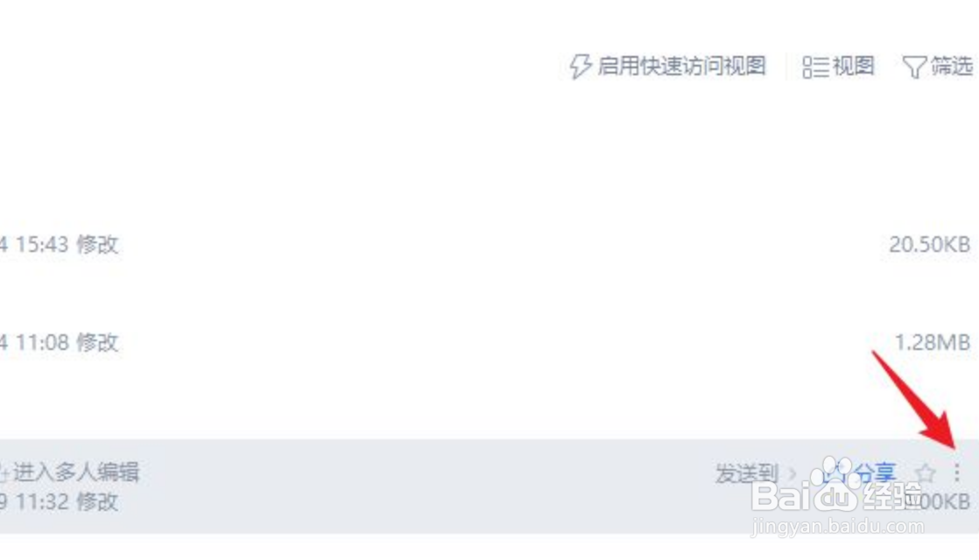Click the 11:32 修改 timestamp text
Image resolution: width=979 pixels, height=560 pixels.
(x=67, y=501)
